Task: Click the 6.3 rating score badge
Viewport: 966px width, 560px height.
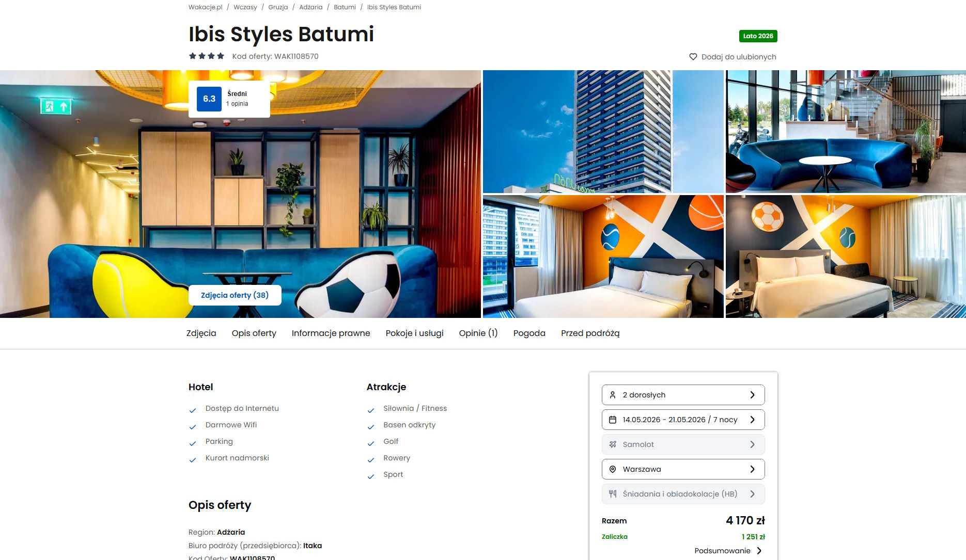Action: coord(209,99)
